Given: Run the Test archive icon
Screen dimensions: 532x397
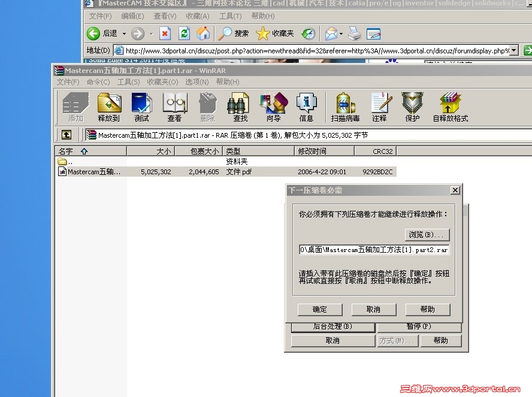Looking at the screenshot, I should coord(141,107).
